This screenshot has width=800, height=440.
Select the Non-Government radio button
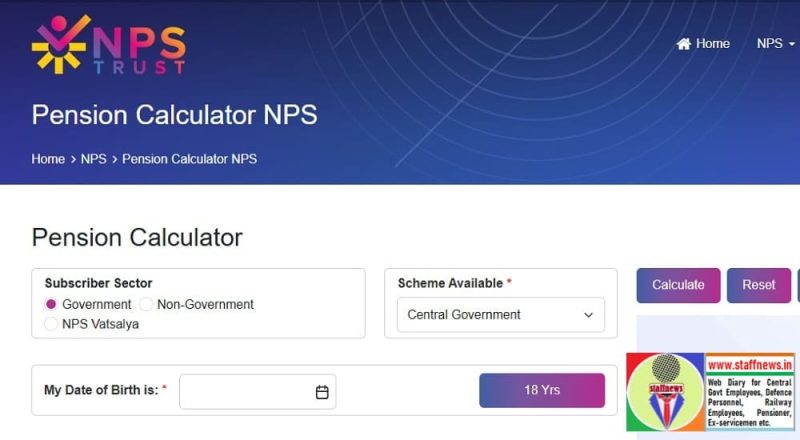[146, 304]
